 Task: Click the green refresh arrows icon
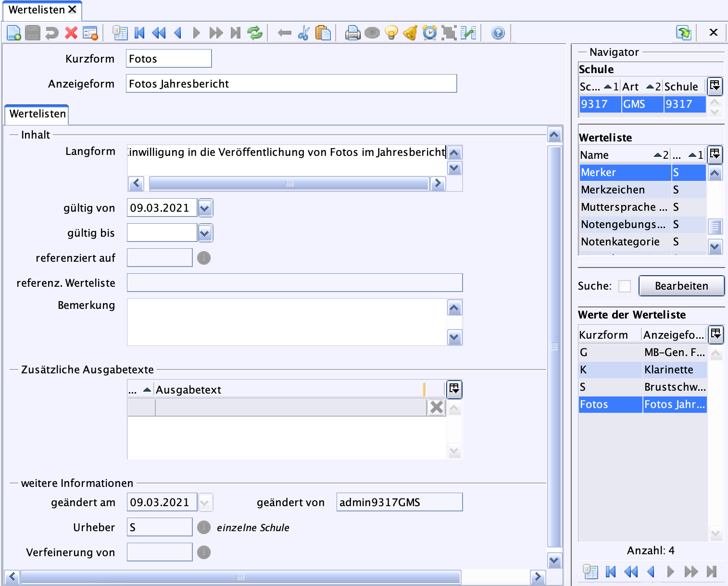coord(255,33)
